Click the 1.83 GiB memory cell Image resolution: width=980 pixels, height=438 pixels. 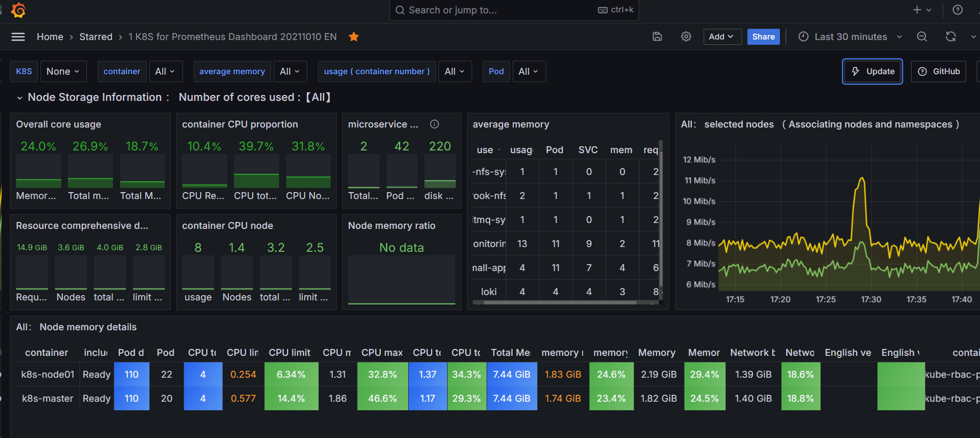[563, 375]
